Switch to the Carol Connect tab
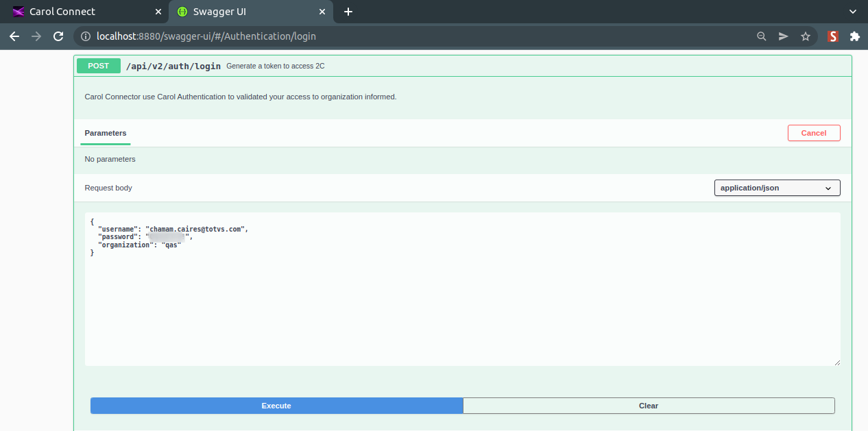Image resolution: width=868 pixels, height=431 pixels. (84, 12)
